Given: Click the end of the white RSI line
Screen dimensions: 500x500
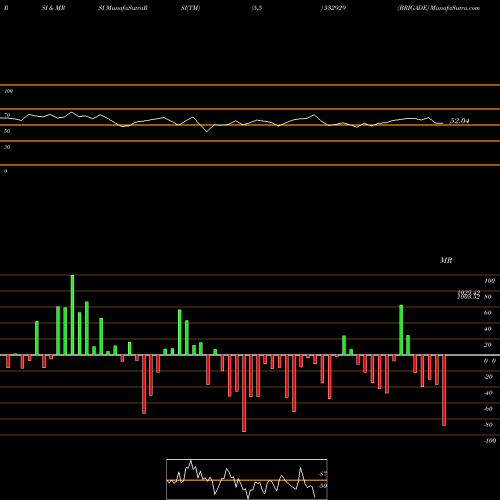Looking at the screenshot, I should coord(443,123).
